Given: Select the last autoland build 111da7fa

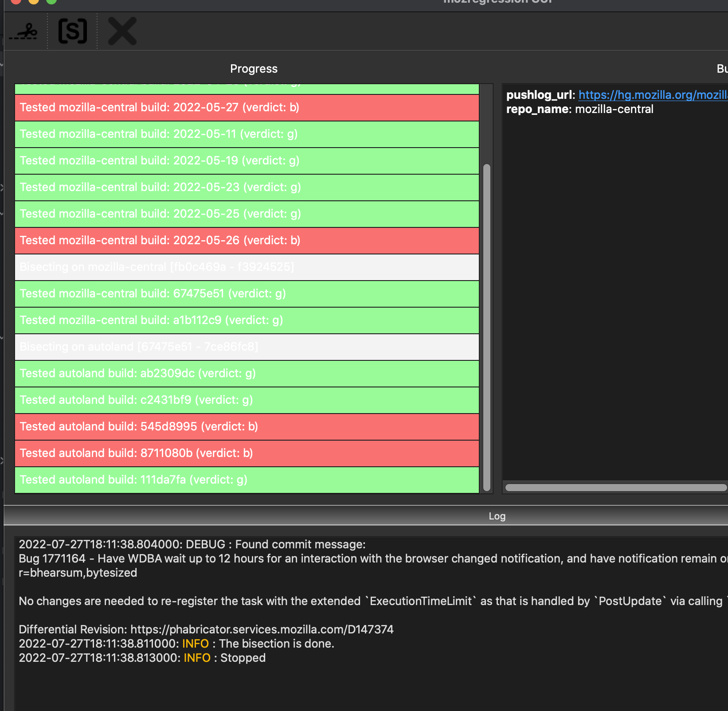Looking at the screenshot, I should point(247,480).
